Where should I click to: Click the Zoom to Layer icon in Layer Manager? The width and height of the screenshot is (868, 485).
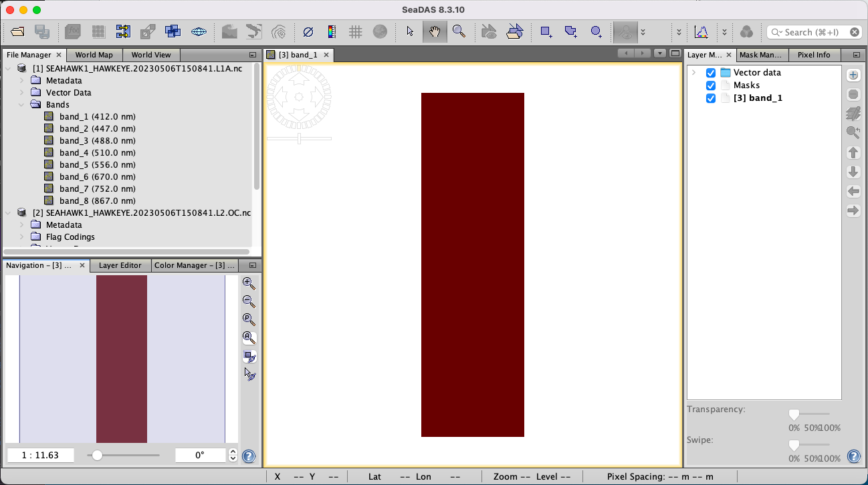point(853,133)
